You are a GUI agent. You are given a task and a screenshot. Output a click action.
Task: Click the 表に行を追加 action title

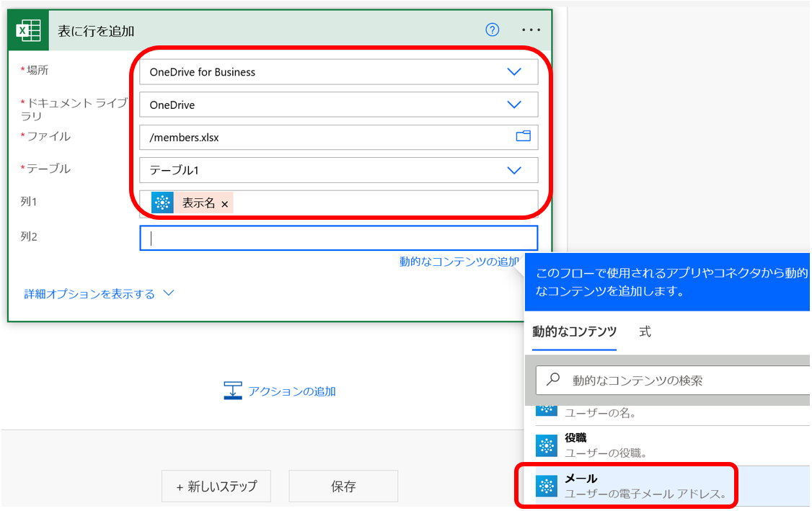97,31
